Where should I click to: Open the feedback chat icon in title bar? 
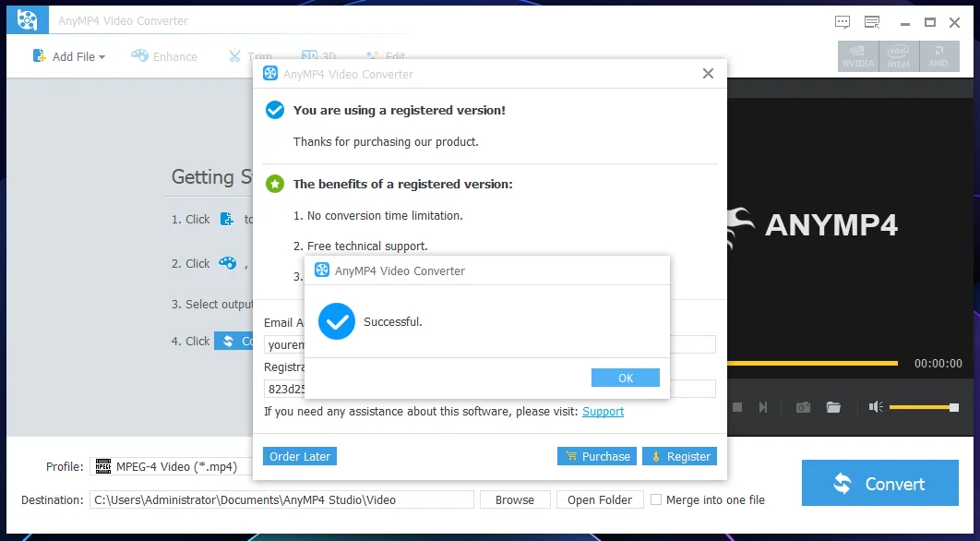[x=843, y=22]
